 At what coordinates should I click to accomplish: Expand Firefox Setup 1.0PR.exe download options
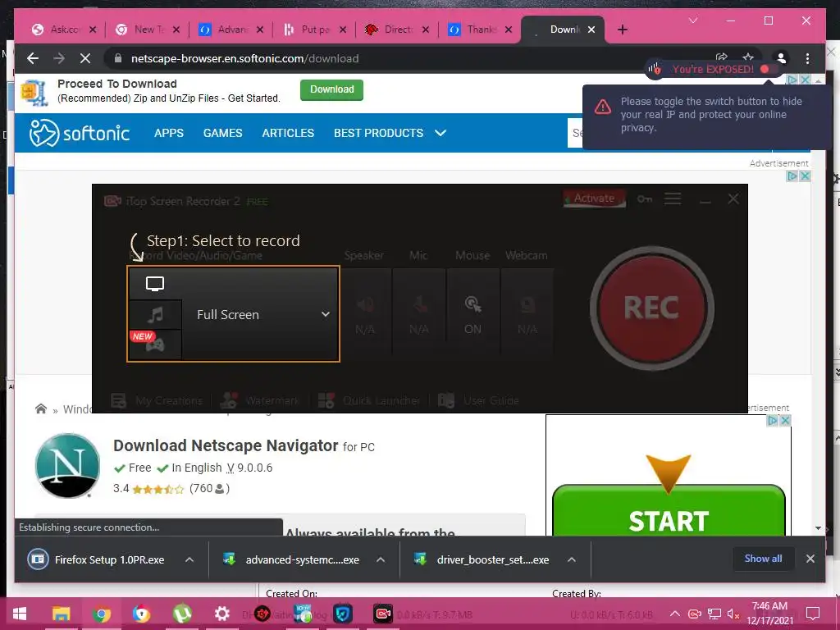point(189,559)
